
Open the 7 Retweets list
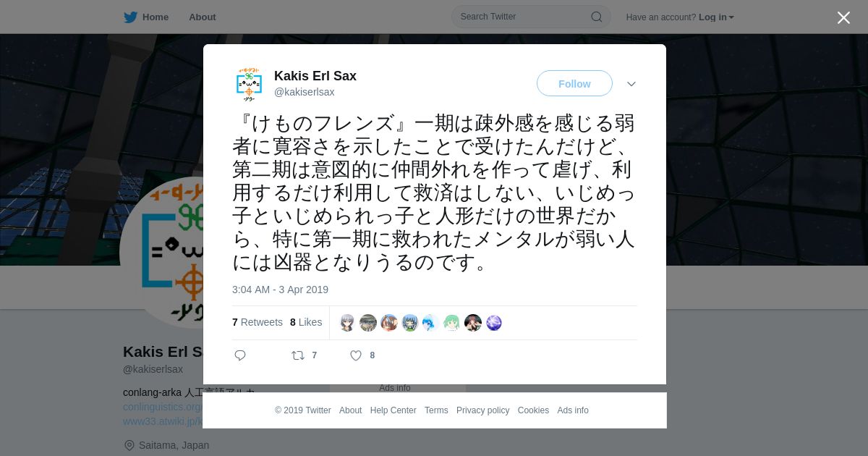[258, 322]
